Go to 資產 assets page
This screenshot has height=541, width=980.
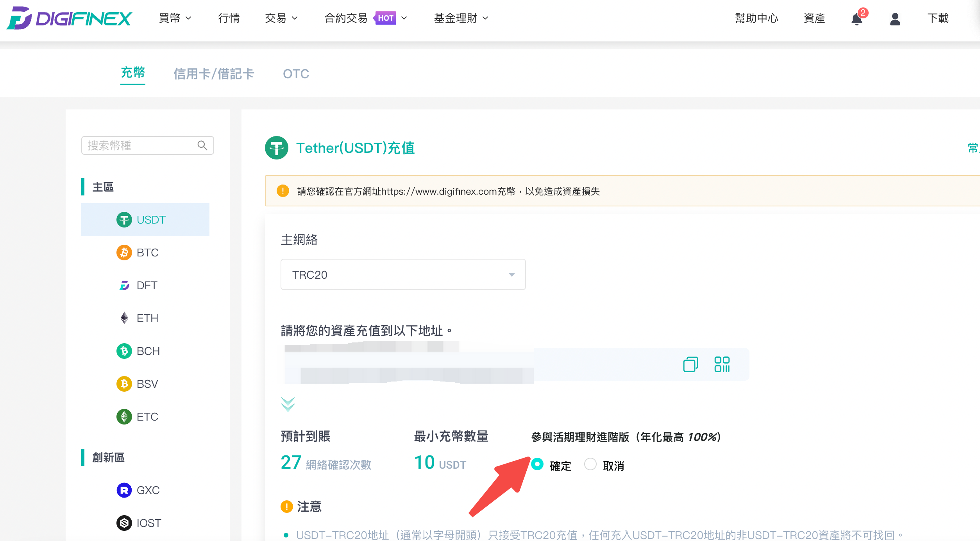(x=814, y=18)
